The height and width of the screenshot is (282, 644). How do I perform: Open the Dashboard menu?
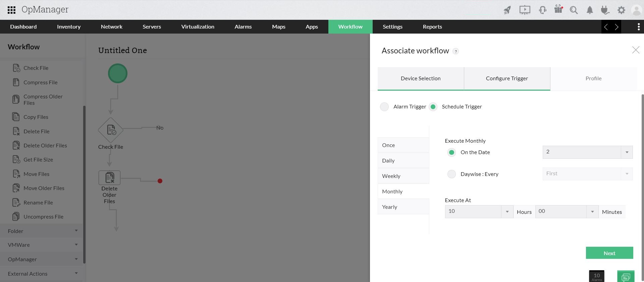pos(23,27)
